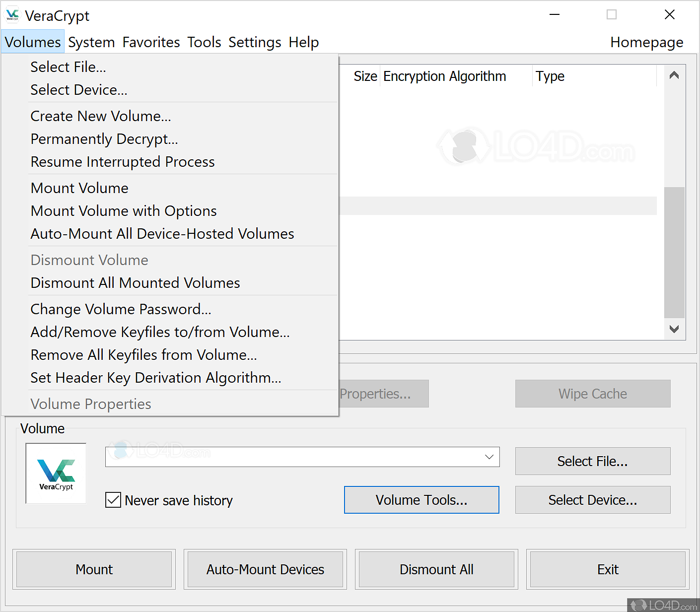Expand the volume path dropdown arrow
Image resolution: width=700 pixels, height=612 pixels.
[x=490, y=457]
